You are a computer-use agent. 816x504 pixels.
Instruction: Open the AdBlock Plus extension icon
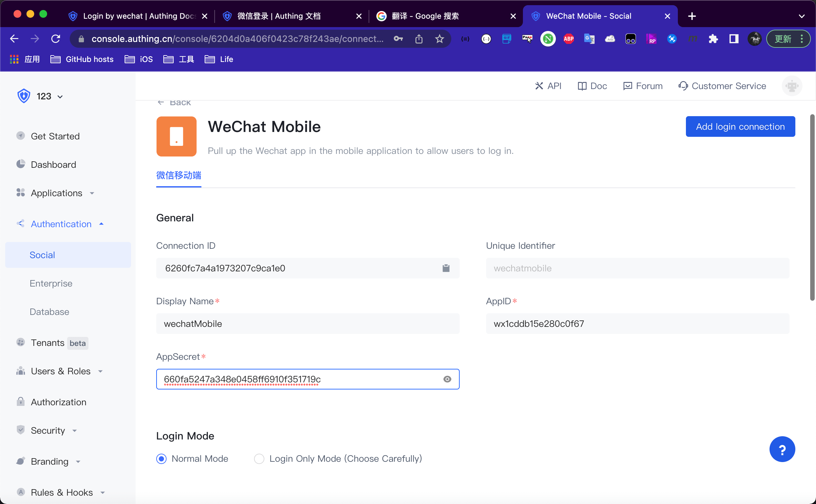[x=568, y=39]
